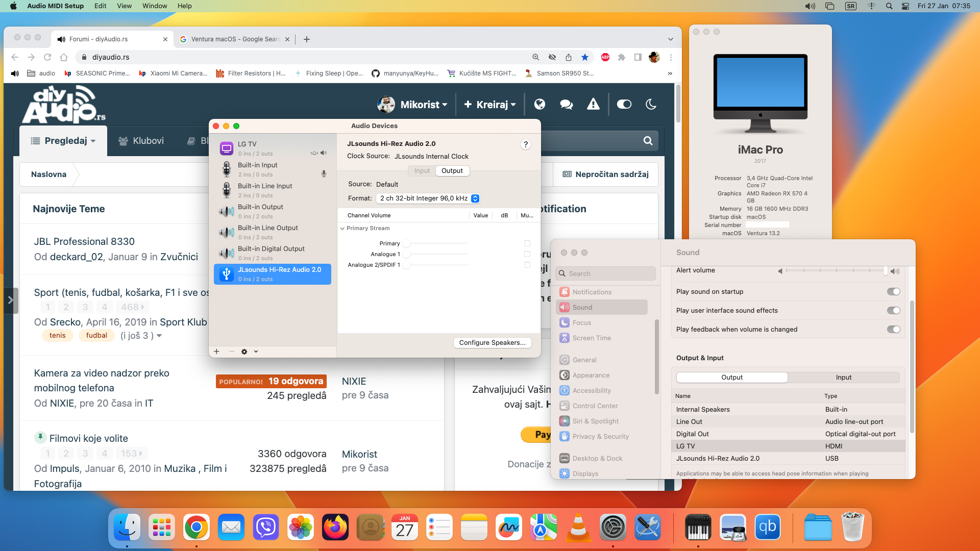Select Klubovi tab on diyAudio
This screenshot has height=551, width=980.
[x=141, y=141]
